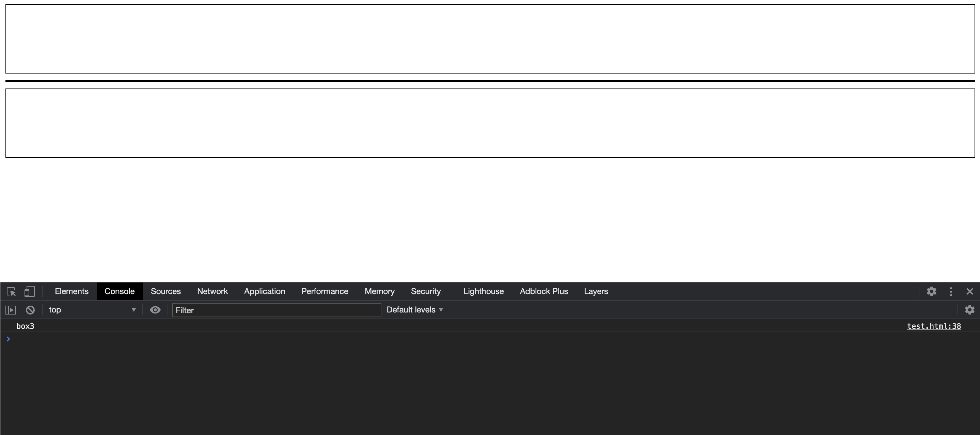
Task: Open the 'top' JavaScript context dropdown
Action: 92,310
